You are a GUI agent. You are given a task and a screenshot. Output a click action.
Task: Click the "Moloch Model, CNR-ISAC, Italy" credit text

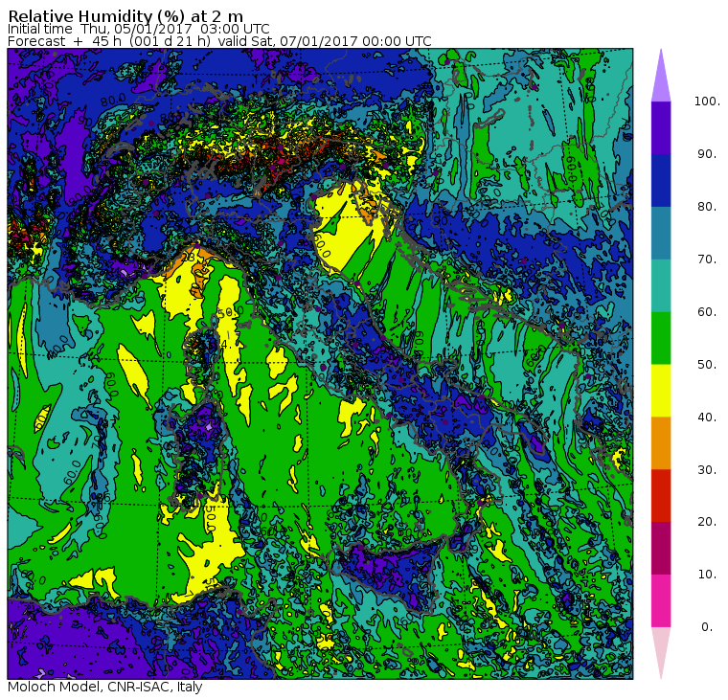[105, 687]
